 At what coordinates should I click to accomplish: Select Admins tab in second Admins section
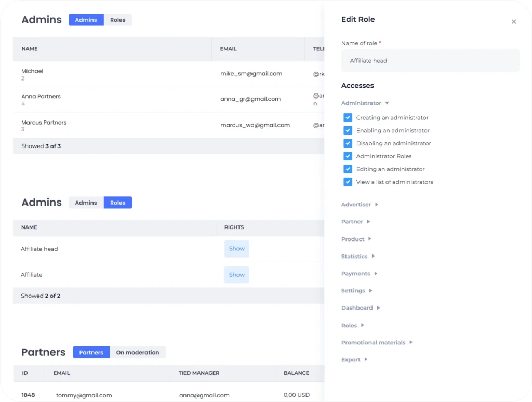click(x=86, y=203)
